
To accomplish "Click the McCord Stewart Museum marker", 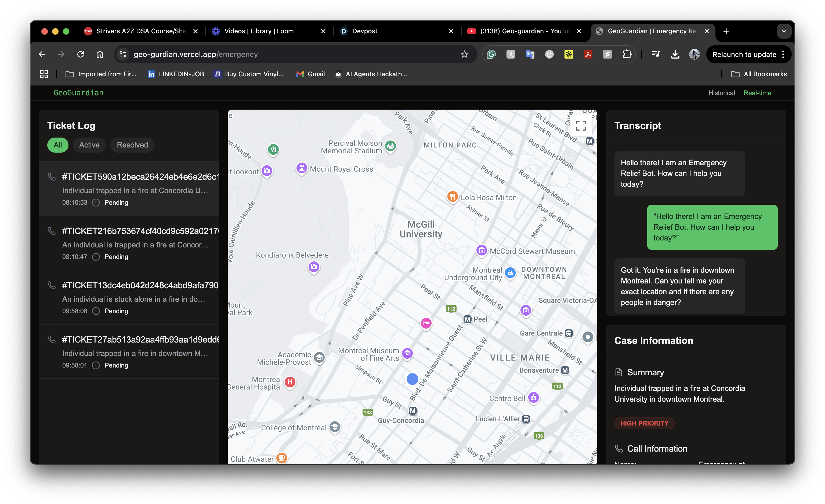I will (x=482, y=250).
